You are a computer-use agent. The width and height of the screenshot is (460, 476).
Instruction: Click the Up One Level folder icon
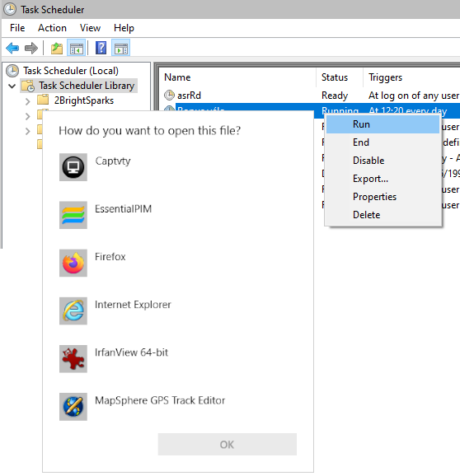pyautogui.click(x=57, y=48)
